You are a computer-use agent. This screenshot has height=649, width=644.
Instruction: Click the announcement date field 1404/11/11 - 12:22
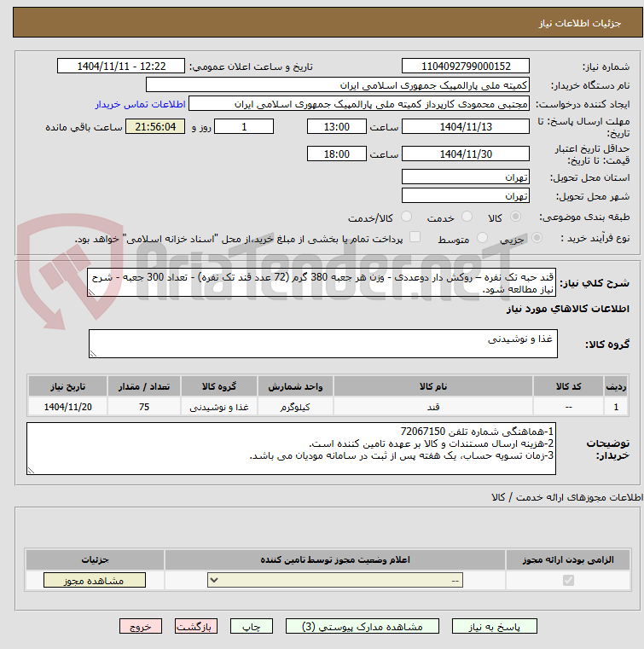point(121,67)
